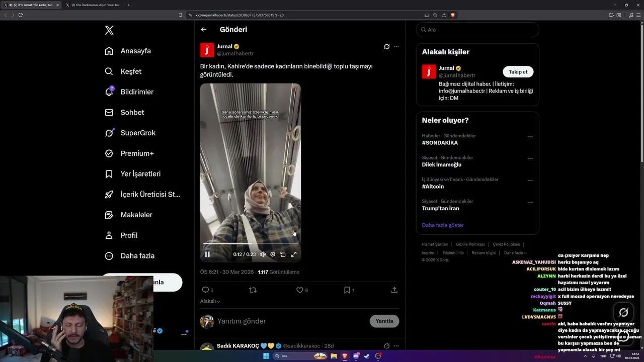Open Trump'tan İran trend

pyautogui.click(x=440, y=208)
